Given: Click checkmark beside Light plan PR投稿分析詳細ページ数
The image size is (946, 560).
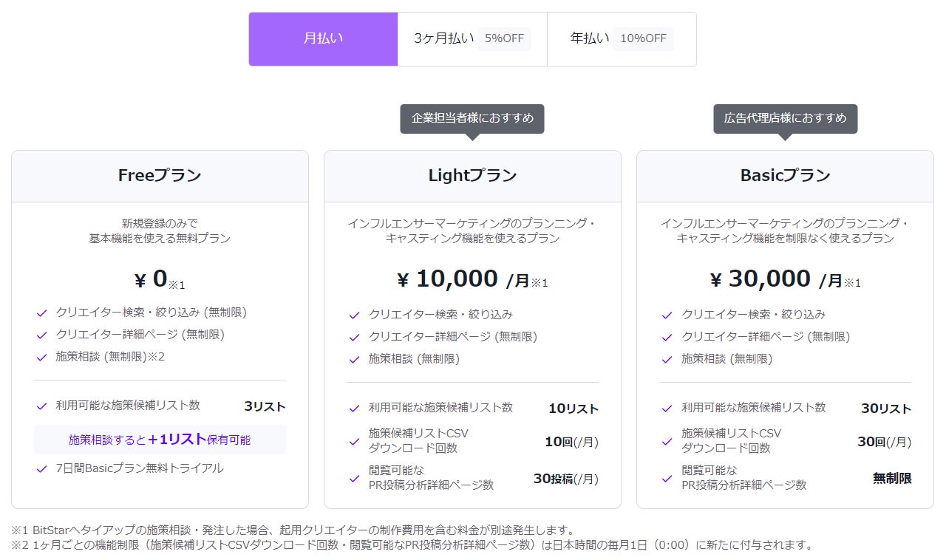Looking at the screenshot, I should 355,478.
